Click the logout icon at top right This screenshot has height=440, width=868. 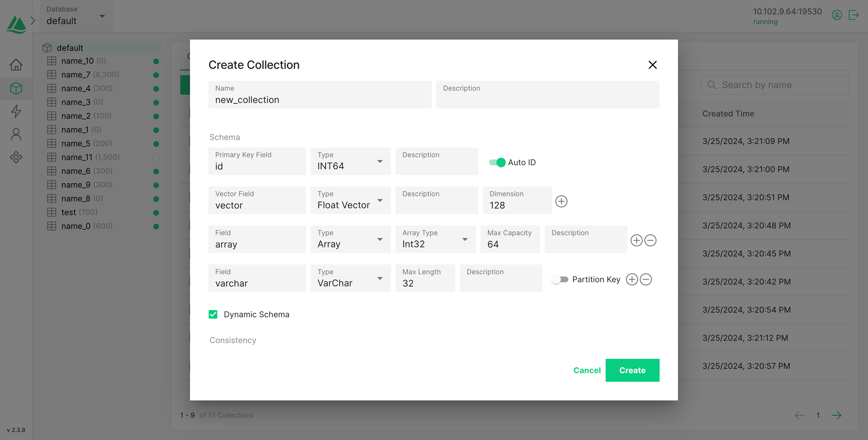pos(854,15)
